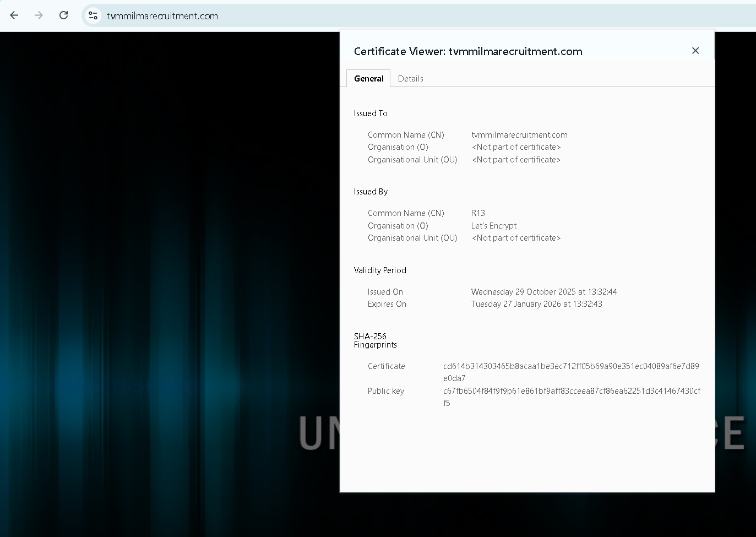This screenshot has width=756, height=537.
Task: Click the Certificate Viewer dialog title
Action: click(468, 51)
